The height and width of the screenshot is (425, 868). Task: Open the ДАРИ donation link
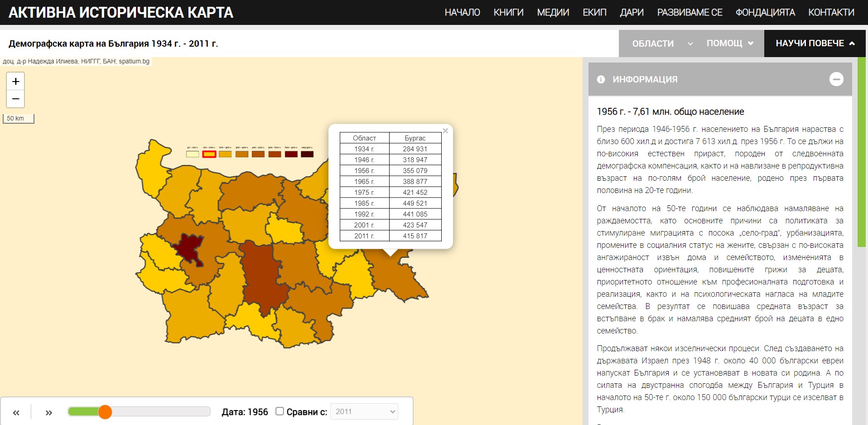click(x=632, y=12)
